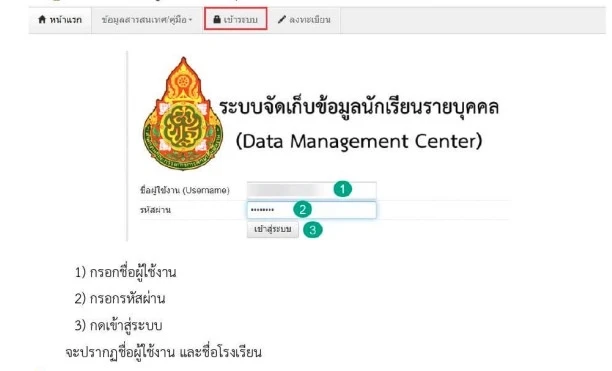Click the Data Management Center heading
This screenshot has height=371, width=612.
359,141
